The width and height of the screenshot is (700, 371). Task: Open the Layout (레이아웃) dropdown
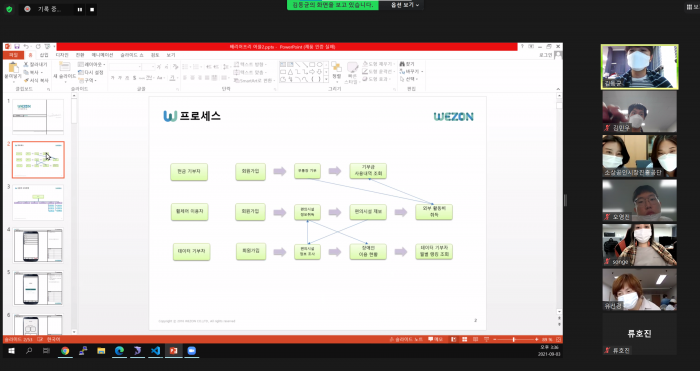point(92,64)
